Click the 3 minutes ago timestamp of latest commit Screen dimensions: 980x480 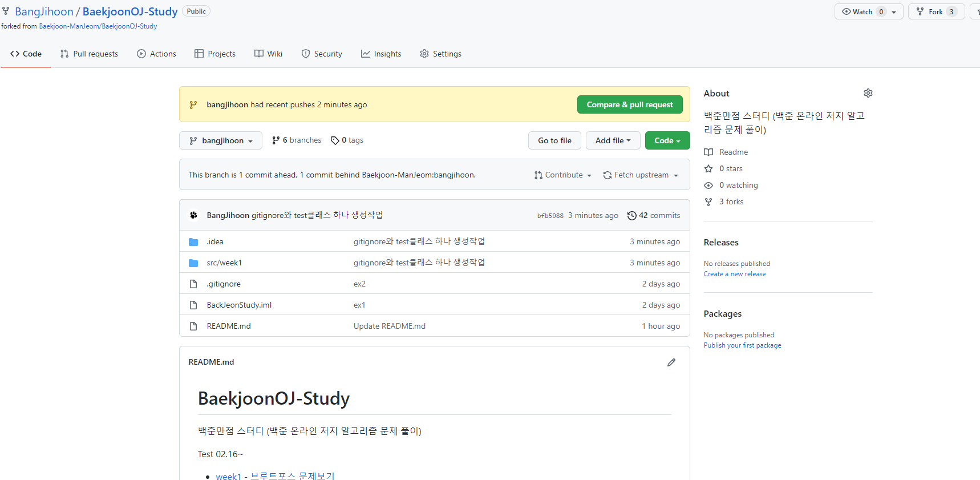tap(593, 215)
